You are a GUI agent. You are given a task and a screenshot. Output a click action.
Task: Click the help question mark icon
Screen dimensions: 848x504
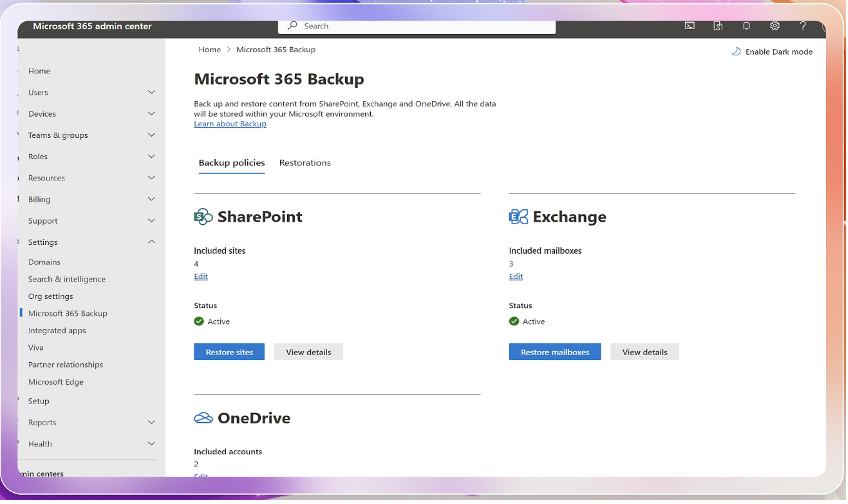[803, 26]
